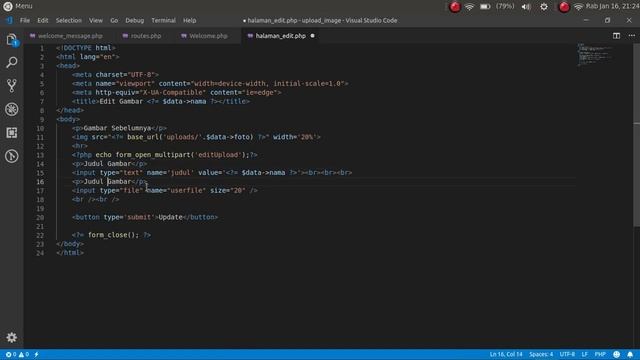
Task: Click the lightning bolt status bar icon
Action: tap(36, 354)
